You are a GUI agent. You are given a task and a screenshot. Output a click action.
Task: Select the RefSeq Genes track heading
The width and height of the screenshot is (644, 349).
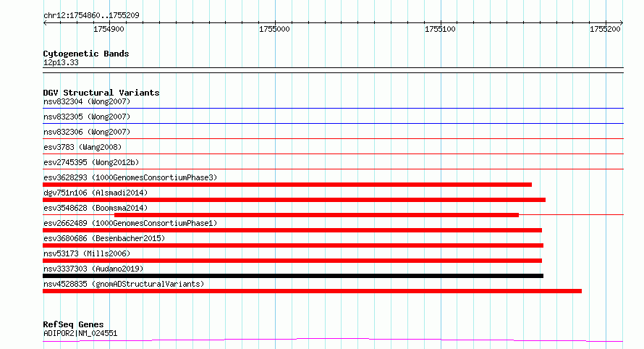pyautogui.click(x=73, y=324)
